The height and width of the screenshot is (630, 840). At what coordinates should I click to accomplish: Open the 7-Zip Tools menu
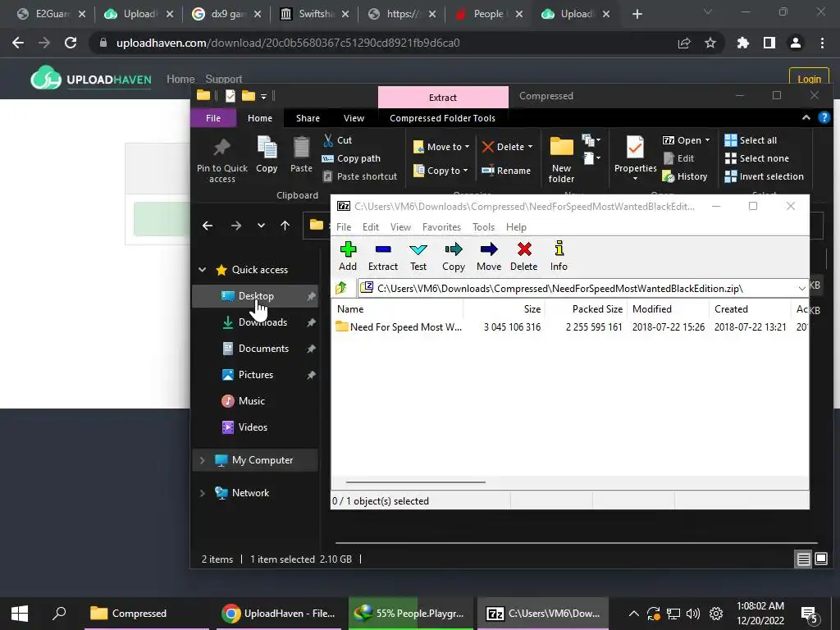coord(484,227)
